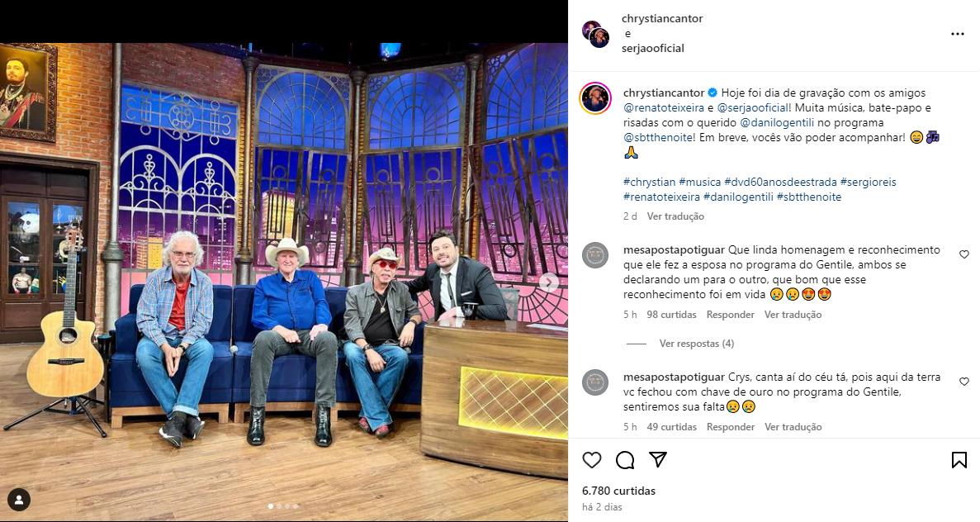This screenshot has width=980, height=522.
Task: Advance to next photo in carousel
Action: (549, 282)
